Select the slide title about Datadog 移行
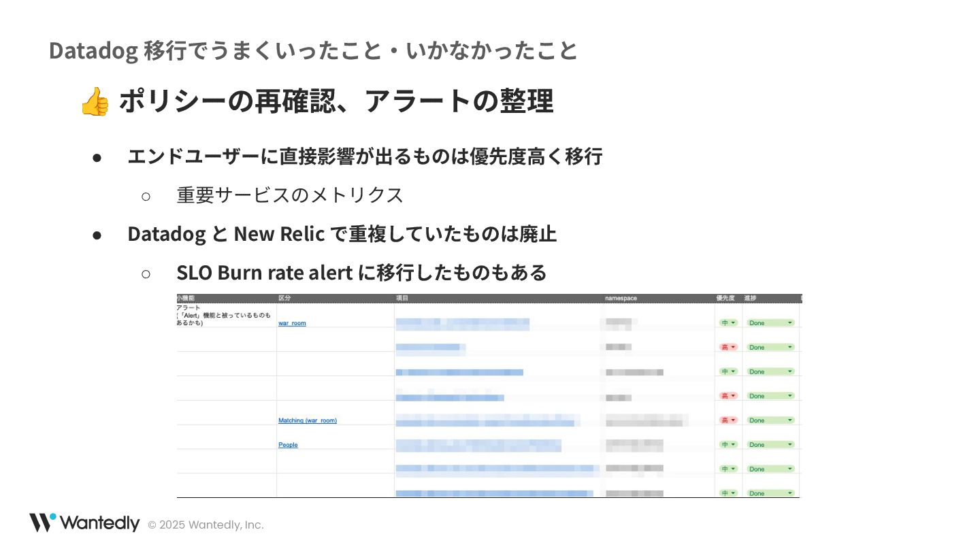The height and width of the screenshot is (551, 980). click(313, 50)
